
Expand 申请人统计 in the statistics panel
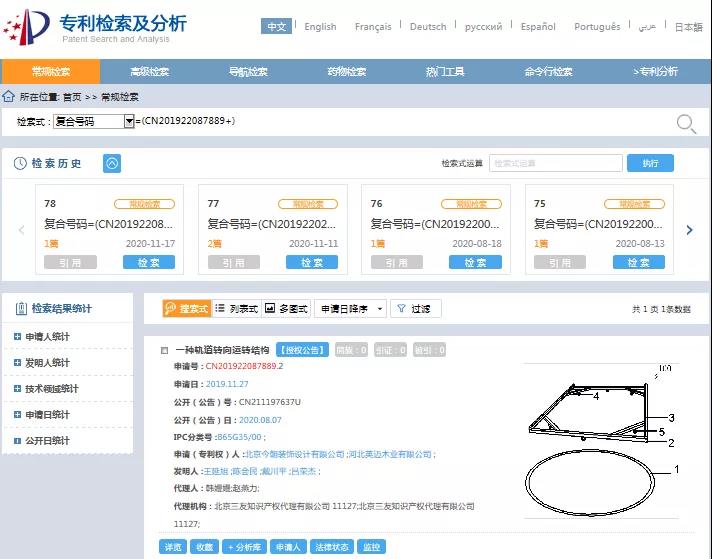[18, 337]
